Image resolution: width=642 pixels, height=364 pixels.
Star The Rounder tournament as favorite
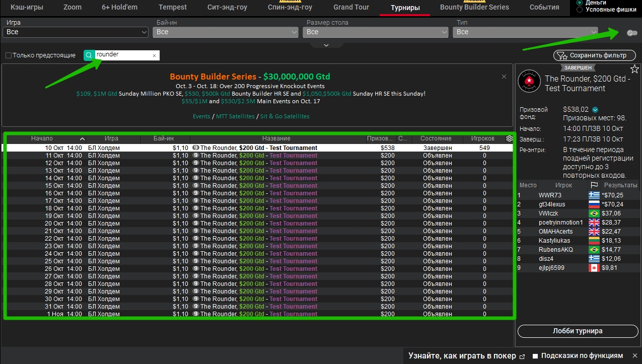[634, 69]
